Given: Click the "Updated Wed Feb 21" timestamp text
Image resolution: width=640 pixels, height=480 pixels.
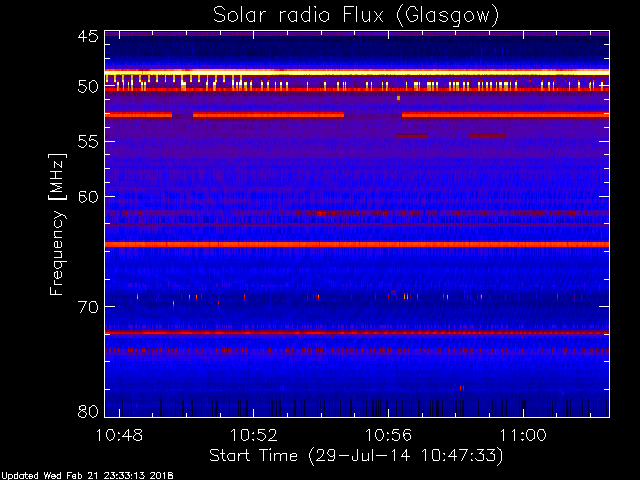Looking at the screenshot, I should coord(87,476).
